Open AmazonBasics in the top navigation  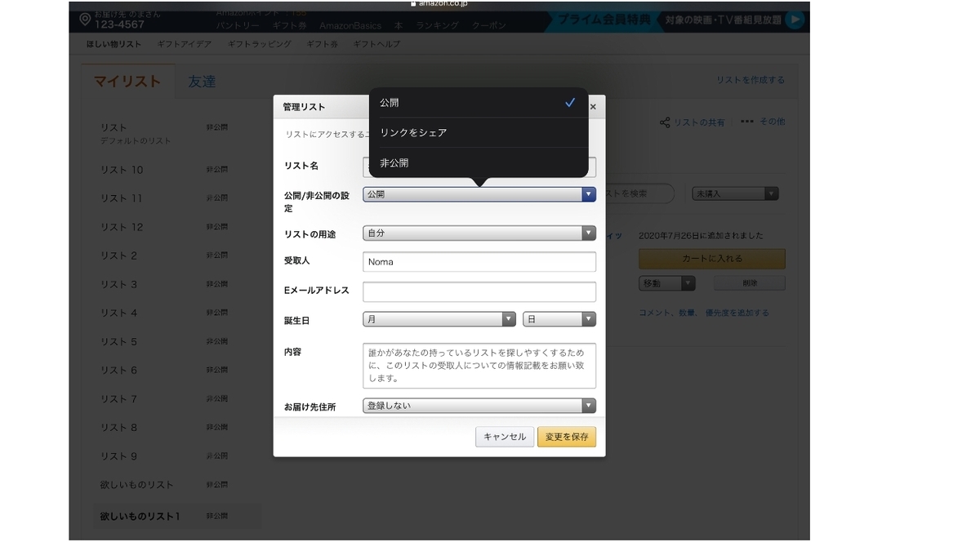coord(350,25)
